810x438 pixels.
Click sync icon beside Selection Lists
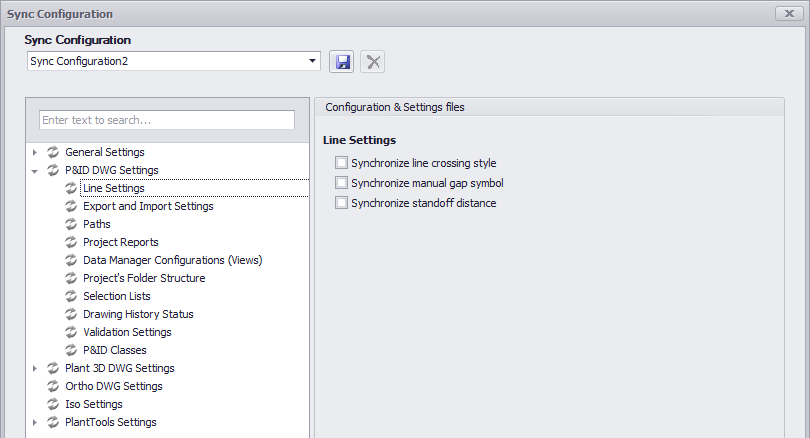point(71,296)
